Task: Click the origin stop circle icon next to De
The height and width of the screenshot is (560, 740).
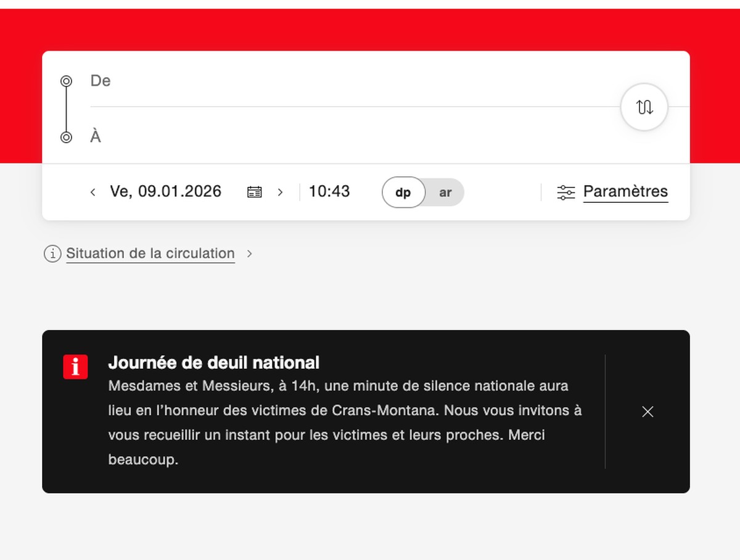Action: (66, 81)
